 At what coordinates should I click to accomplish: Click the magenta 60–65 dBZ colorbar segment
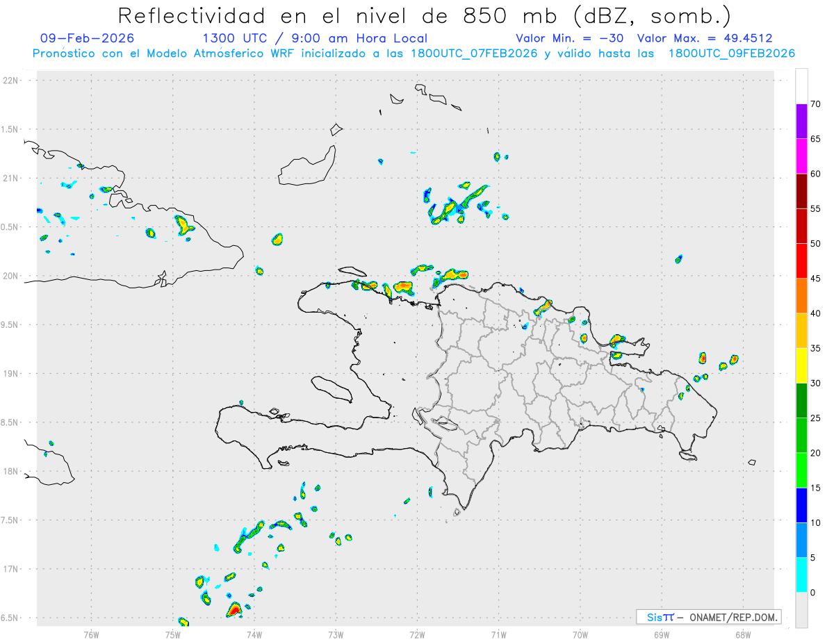(x=801, y=156)
